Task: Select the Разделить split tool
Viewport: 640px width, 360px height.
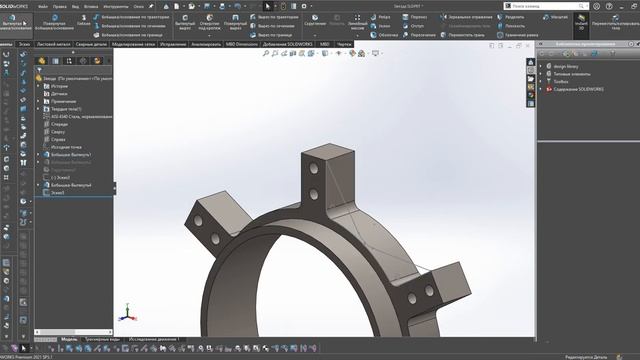Action: [x=511, y=17]
